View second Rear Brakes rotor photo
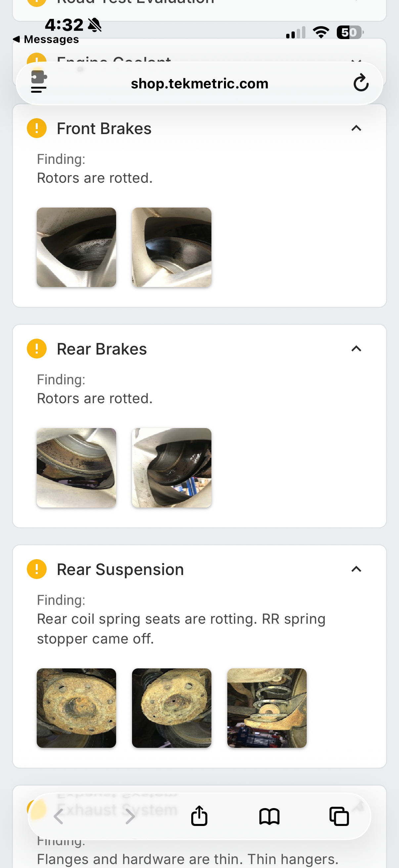The height and width of the screenshot is (868, 399). pos(172,468)
